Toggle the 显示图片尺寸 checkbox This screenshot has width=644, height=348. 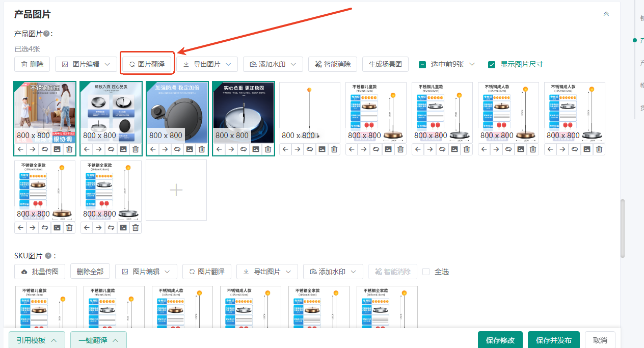492,64
